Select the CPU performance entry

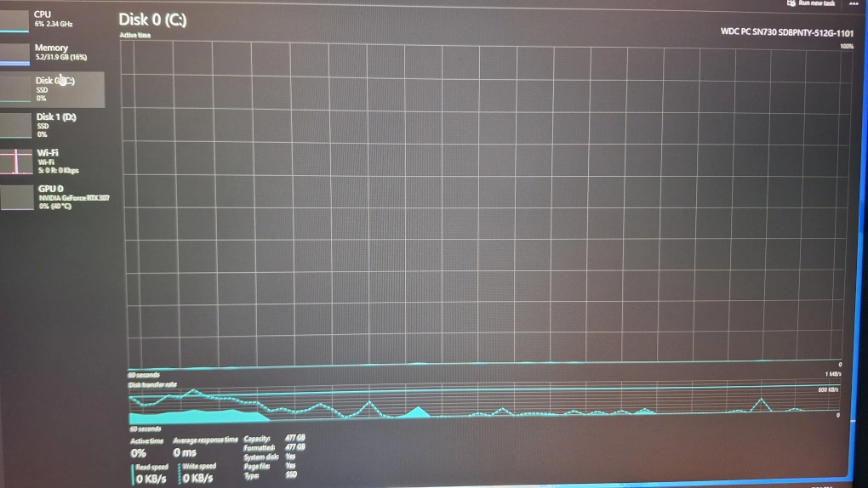[53, 20]
